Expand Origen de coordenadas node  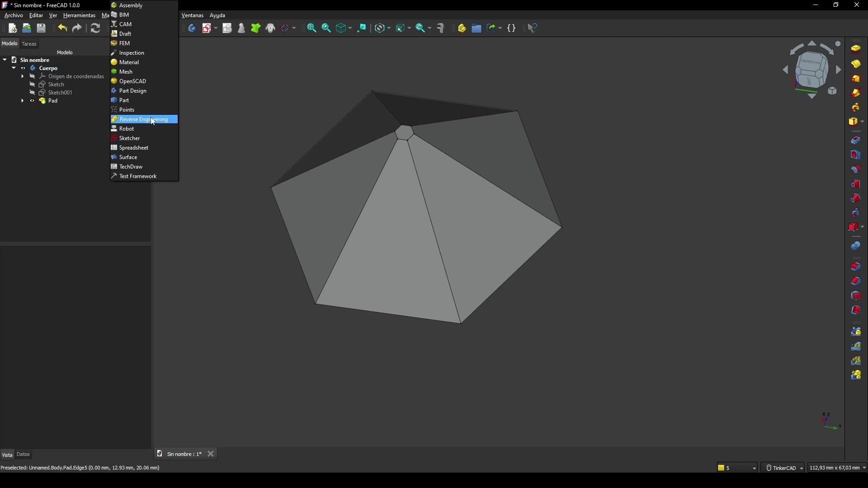point(22,76)
